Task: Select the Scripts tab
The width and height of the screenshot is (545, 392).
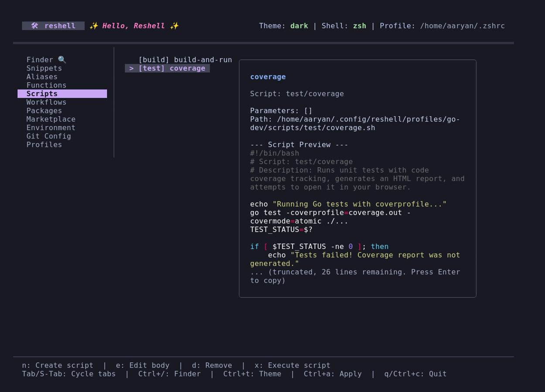Action: 62,94
